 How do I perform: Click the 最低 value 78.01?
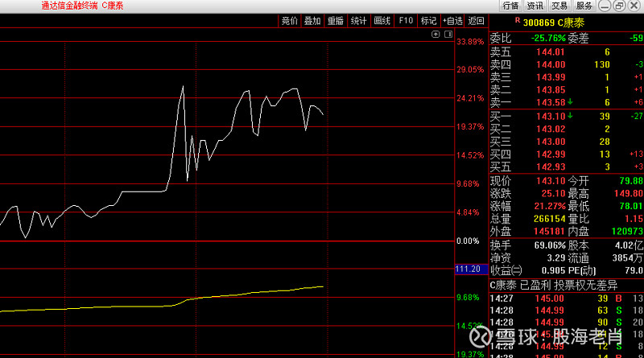(x=631, y=207)
